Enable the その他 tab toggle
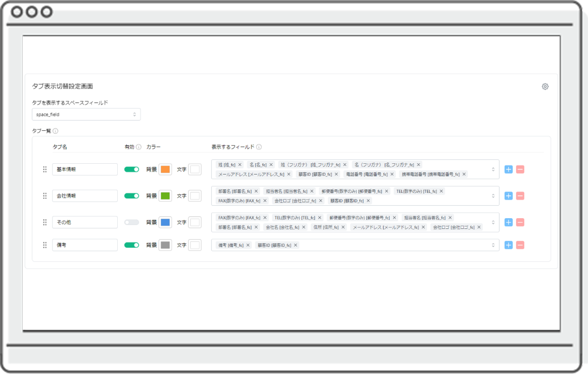Viewport: 588px width, 374px height. click(131, 223)
